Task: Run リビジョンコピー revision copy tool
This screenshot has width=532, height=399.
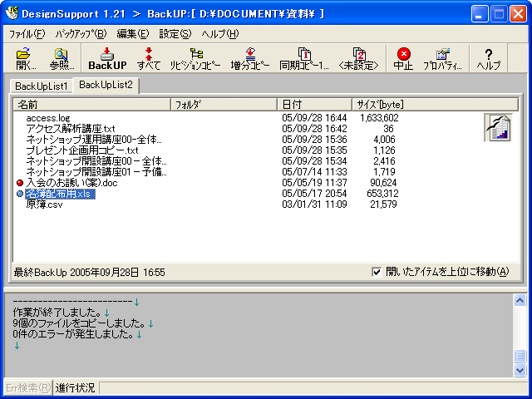Action: (x=195, y=58)
